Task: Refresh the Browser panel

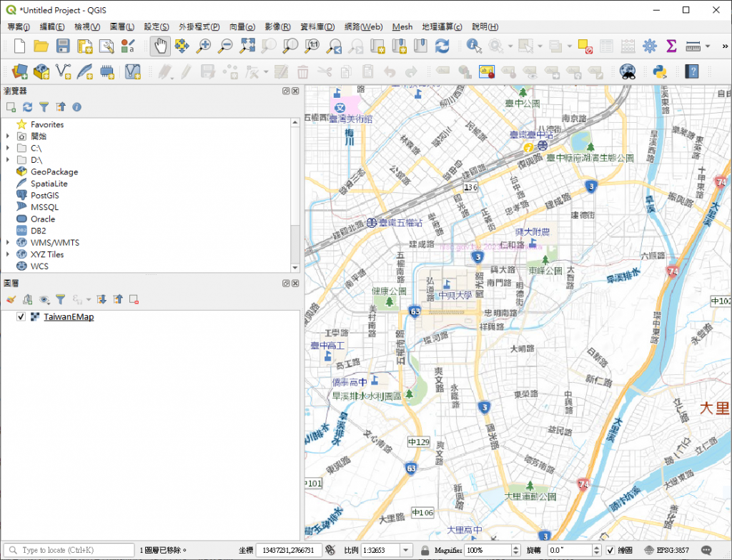Action: point(28,107)
